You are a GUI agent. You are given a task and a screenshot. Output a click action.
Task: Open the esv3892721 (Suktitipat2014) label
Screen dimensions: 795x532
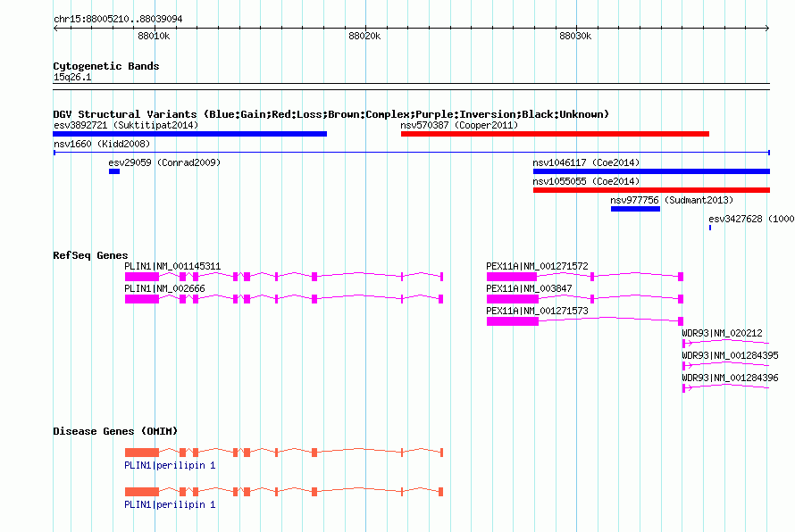pyautogui.click(x=126, y=125)
